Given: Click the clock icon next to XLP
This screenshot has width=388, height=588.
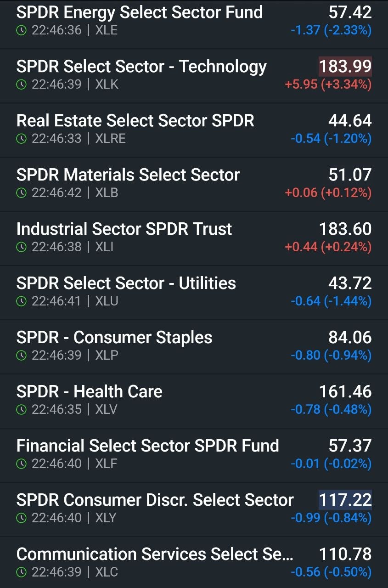Looking at the screenshot, I should pyautogui.click(x=21, y=356).
